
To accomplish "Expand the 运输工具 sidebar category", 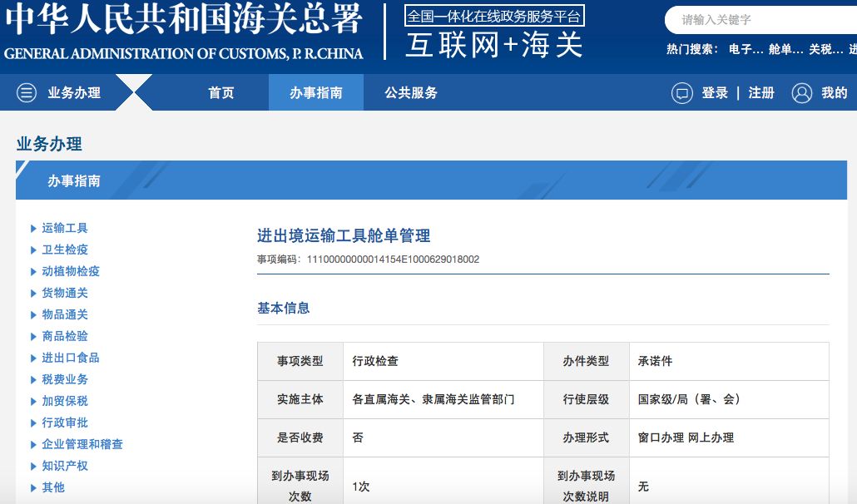I will pos(65,228).
